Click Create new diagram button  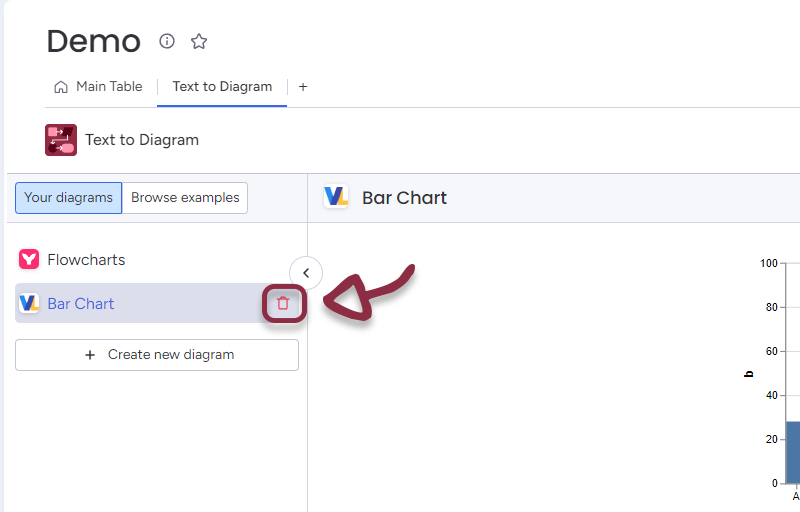click(x=157, y=355)
